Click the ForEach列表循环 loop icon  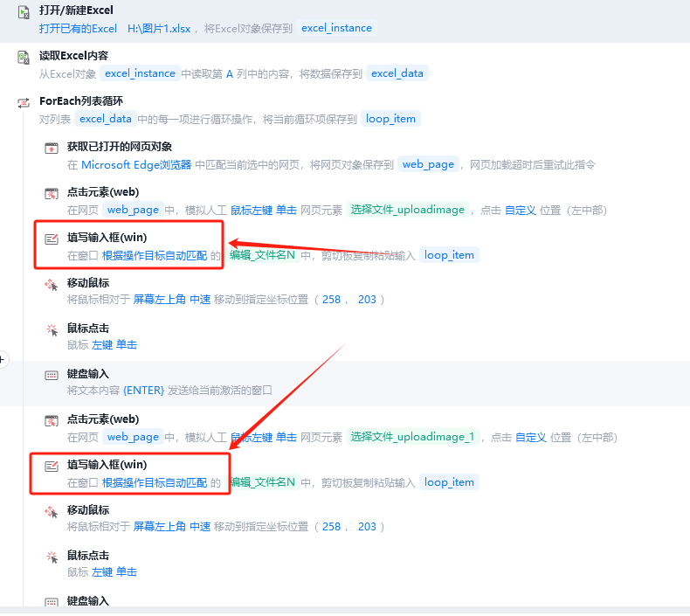click(x=24, y=103)
